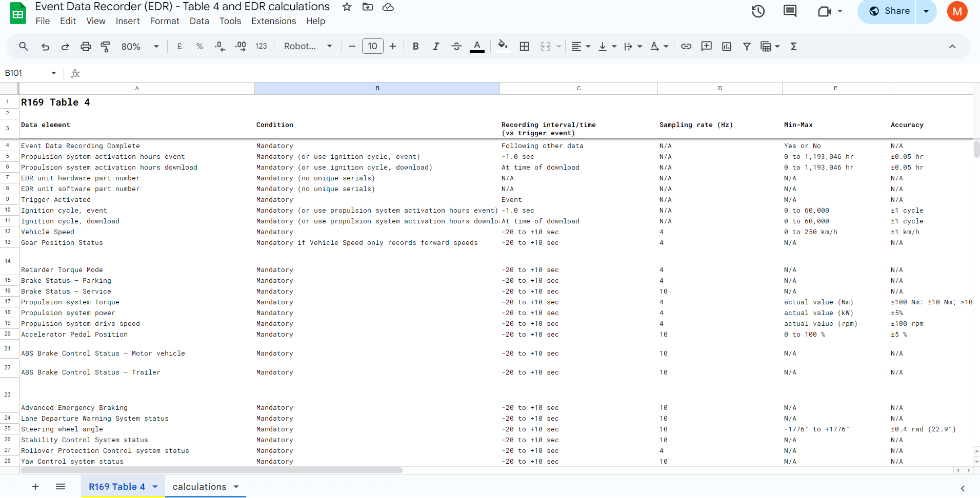Click the insert link icon
Image resolution: width=980 pixels, height=498 pixels.
pos(686,46)
